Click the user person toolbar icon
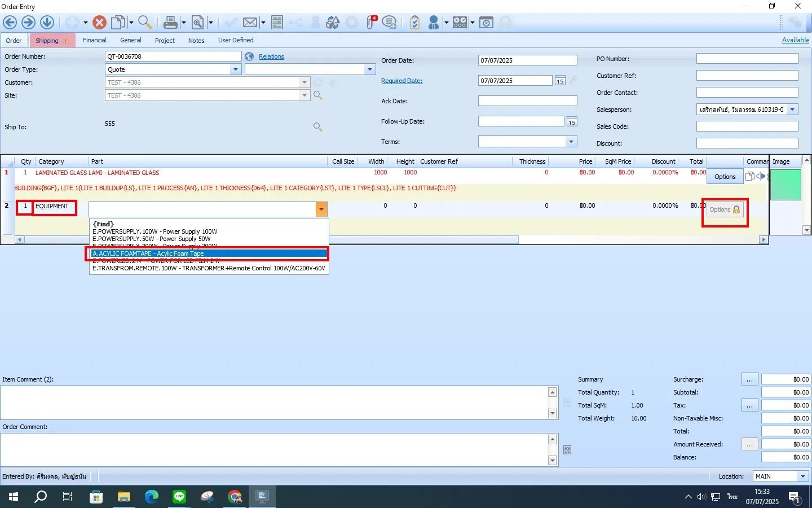Viewport: 812px width, 508px height. 434,23
